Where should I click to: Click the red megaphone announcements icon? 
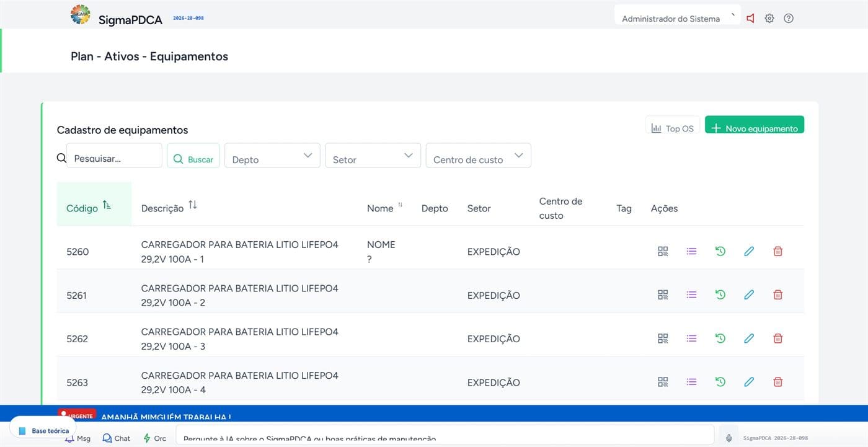coord(750,19)
